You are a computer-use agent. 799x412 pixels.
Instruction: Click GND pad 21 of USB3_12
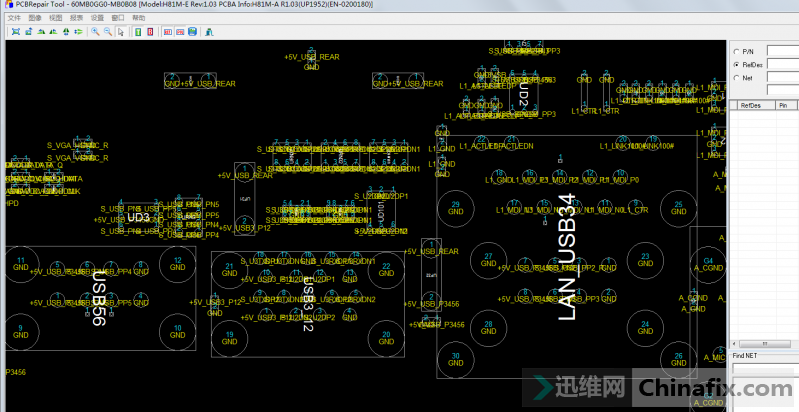pos(229,270)
